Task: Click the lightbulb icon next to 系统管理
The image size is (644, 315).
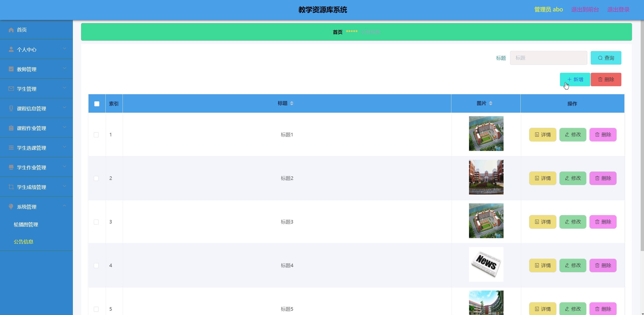Action: [x=11, y=207]
